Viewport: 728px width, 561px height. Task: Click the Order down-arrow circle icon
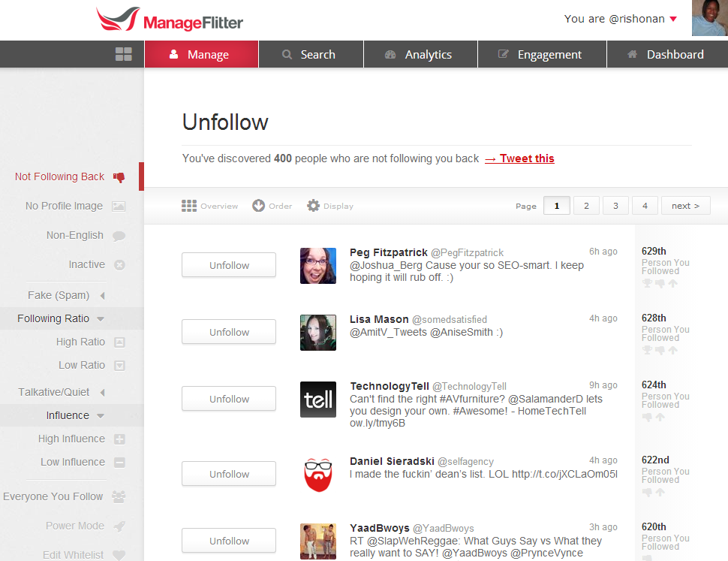coord(259,205)
